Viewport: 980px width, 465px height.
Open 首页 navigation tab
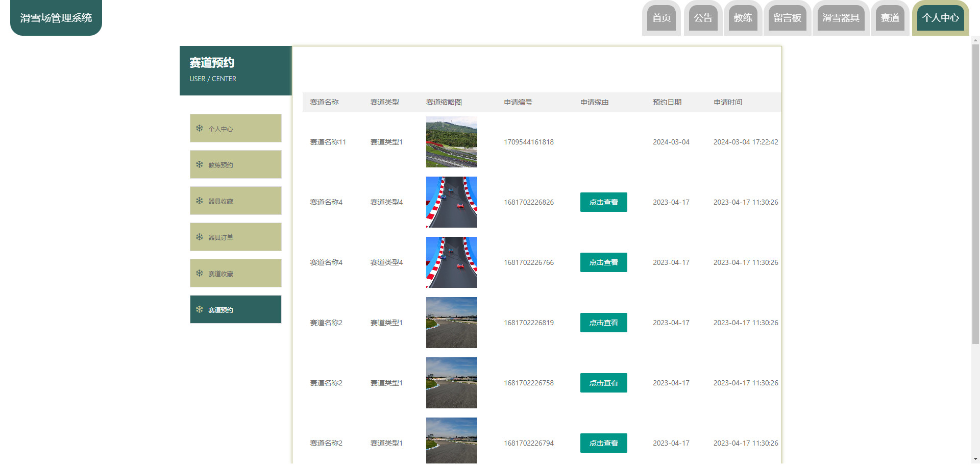[x=661, y=18]
